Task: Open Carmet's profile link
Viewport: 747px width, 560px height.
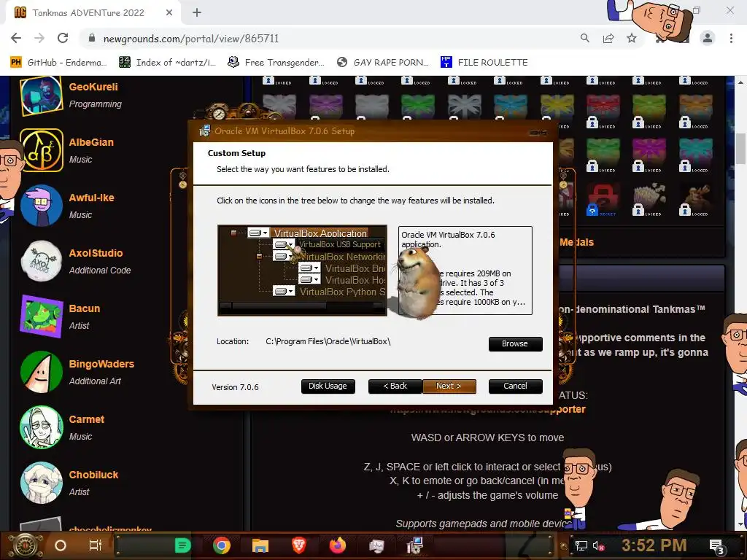Action: point(86,419)
